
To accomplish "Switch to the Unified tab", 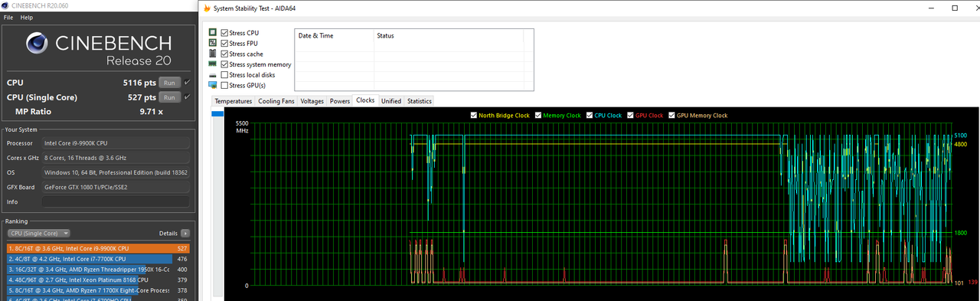I will (391, 101).
